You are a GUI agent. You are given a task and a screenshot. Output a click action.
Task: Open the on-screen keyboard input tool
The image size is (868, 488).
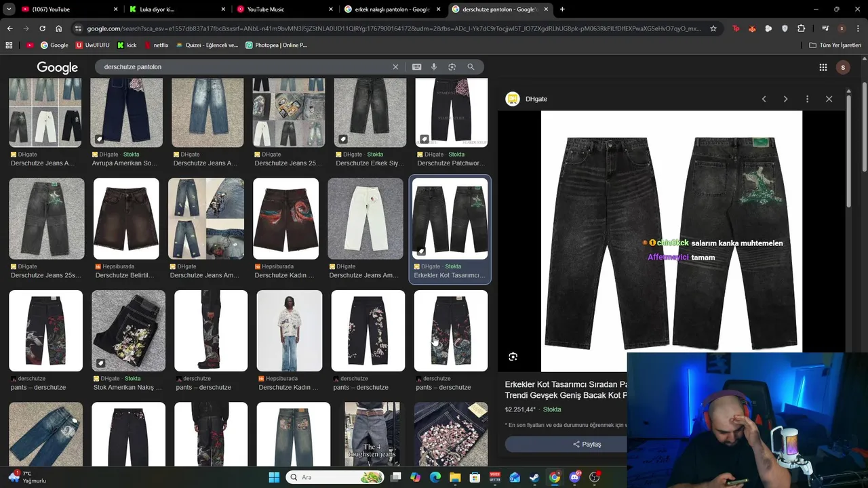point(416,67)
